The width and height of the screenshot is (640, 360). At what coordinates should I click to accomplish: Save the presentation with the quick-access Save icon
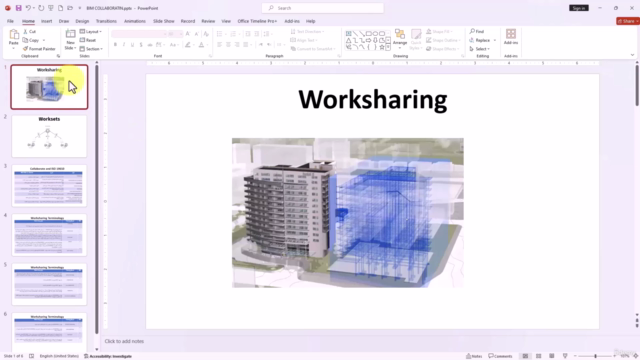18,8
